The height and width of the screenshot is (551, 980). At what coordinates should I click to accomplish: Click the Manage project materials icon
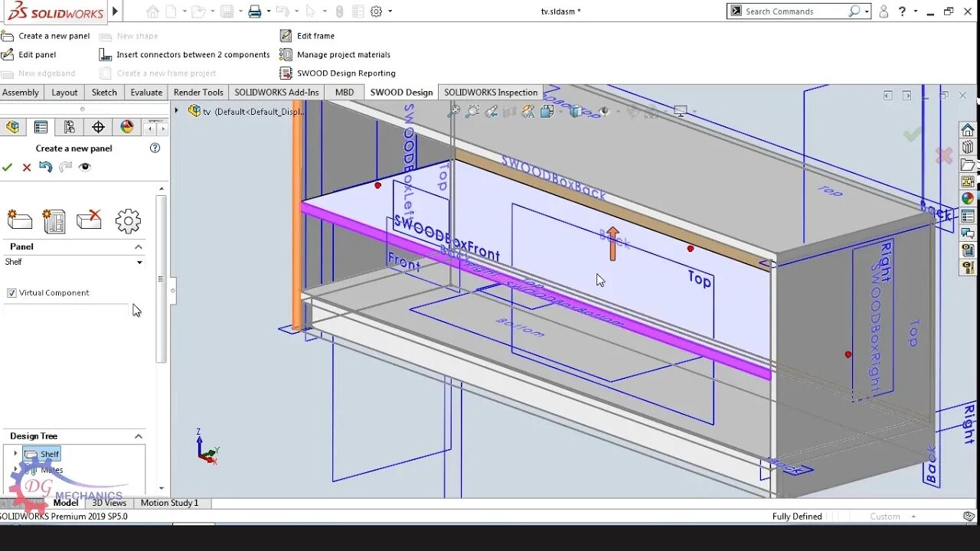point(285,54)
